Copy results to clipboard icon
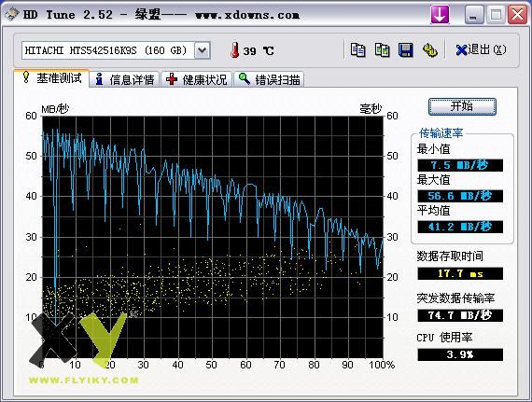Viewport: 532px width, 402px height. [357, 50]
